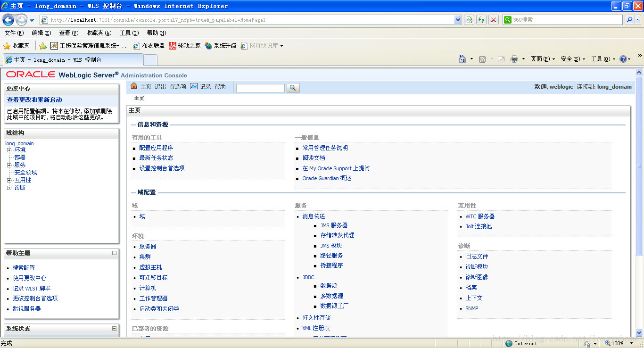Click the 数据源 link under JDBC

[329, 286]
